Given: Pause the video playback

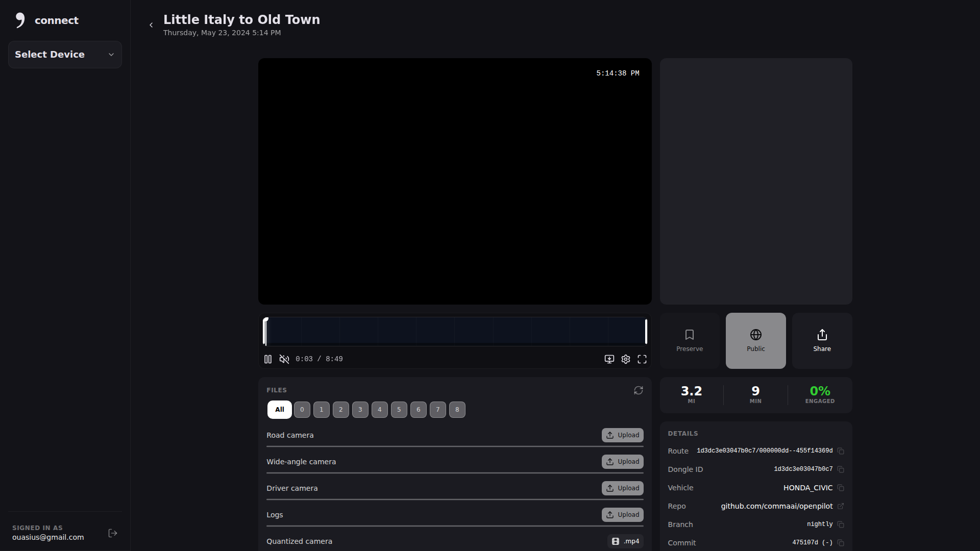Looking at the screenshot, I should [268, 359].
